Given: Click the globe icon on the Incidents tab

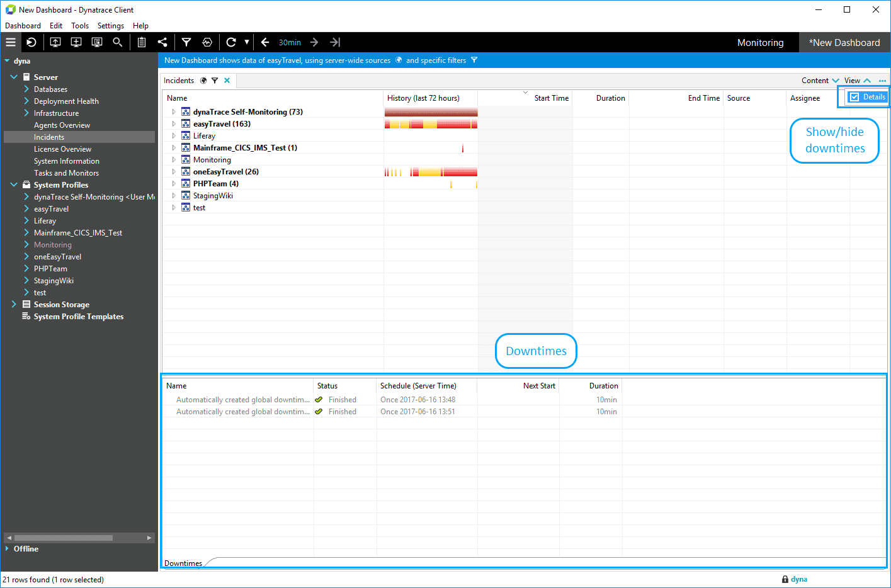Looking at the screenshot, I should 203,81.
